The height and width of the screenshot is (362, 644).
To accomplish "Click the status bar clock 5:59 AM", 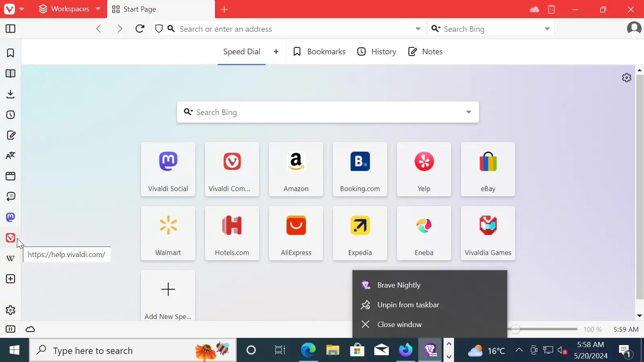I will [626, 329].
